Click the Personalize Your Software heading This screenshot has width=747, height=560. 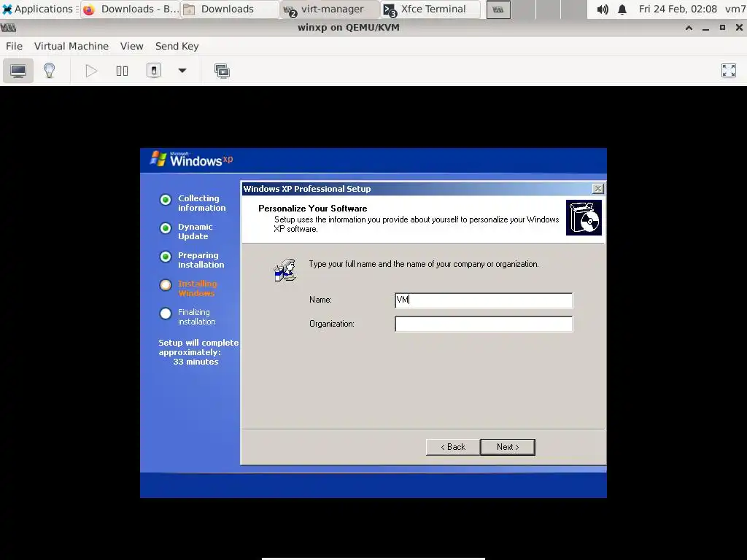(312, 208)
